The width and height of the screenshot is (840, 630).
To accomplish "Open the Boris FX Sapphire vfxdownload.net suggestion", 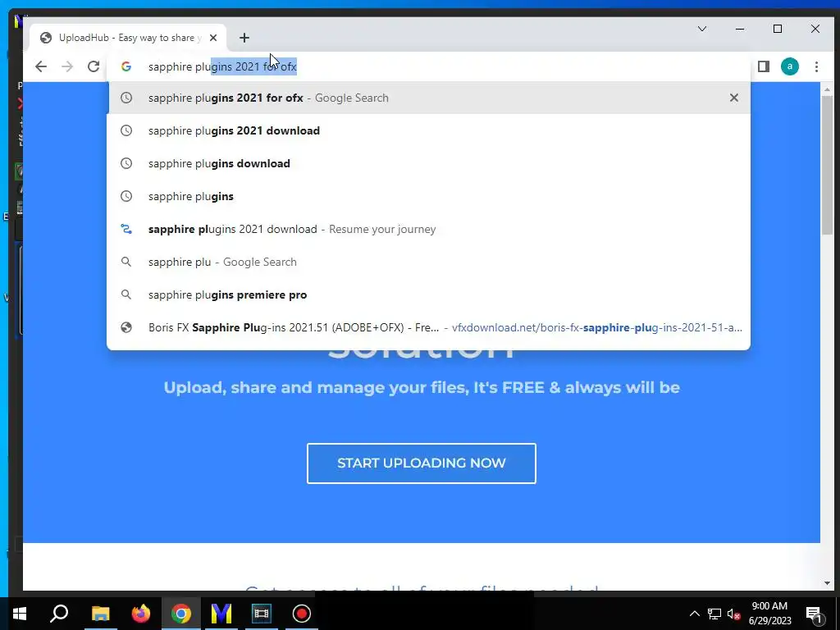I will point(428,327).
